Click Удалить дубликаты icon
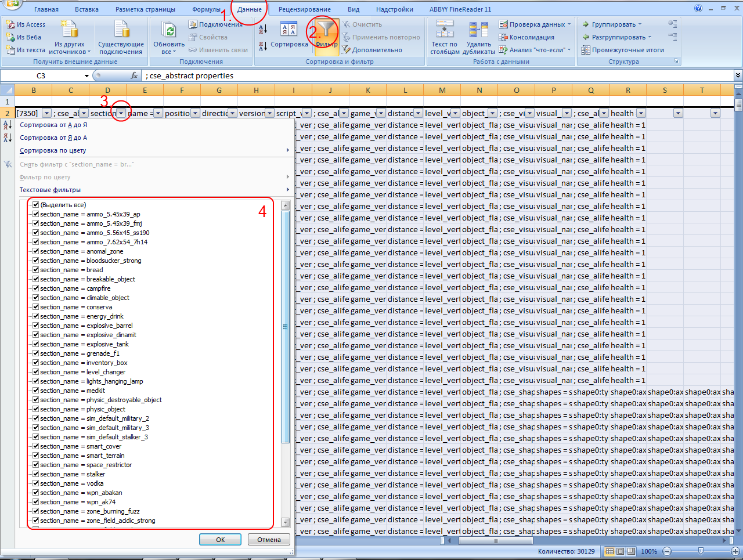Viewport: 743px width, 560px height. pos(478,29)
